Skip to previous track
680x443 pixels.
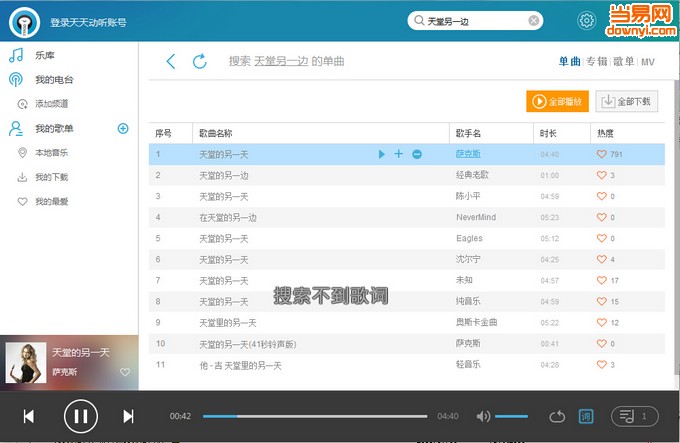click(x=29, y=417)
